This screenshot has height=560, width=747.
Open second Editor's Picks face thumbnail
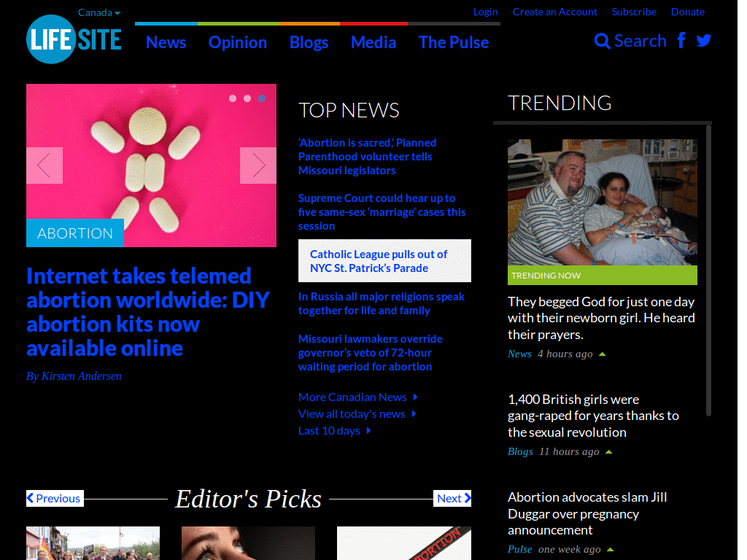pyautogui.click(x=248, y=543)
